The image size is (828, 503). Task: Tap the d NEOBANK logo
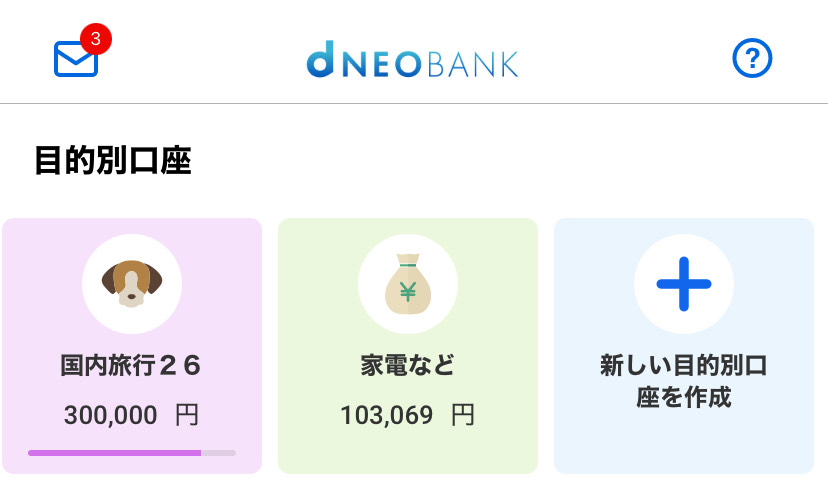coord(412,62)
